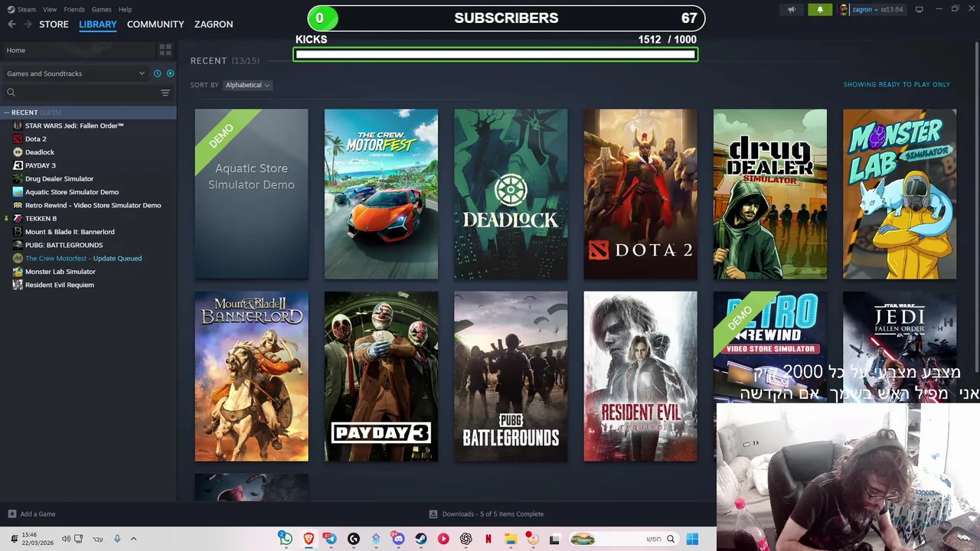This screenshot has height=551, width=980.
Task: Click the Add a Game link
Action: point(38,514)
